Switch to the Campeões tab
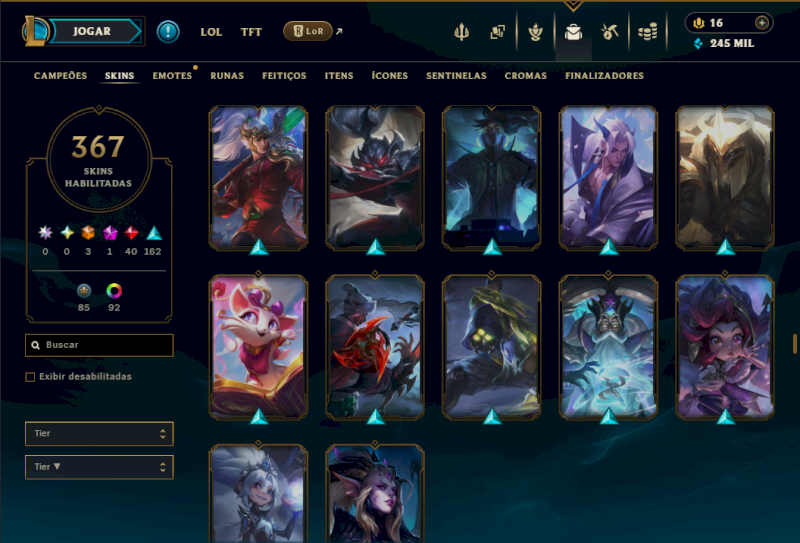The width and height of the screenshot is (800, 543). 60,76
